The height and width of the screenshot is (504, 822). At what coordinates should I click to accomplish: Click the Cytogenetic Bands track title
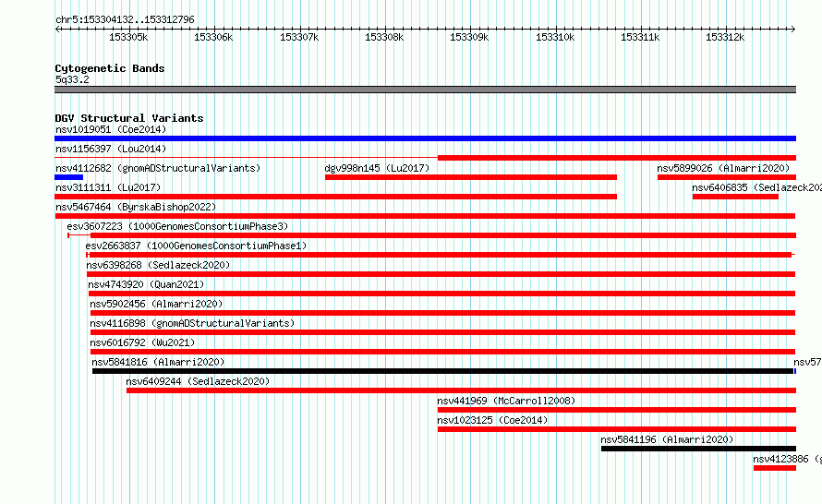(110, 68)
